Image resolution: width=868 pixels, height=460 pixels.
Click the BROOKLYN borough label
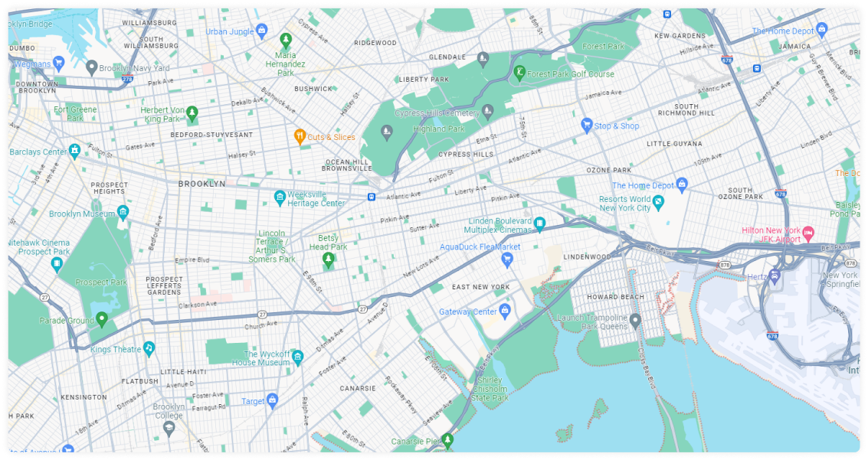tap(202, 184)
